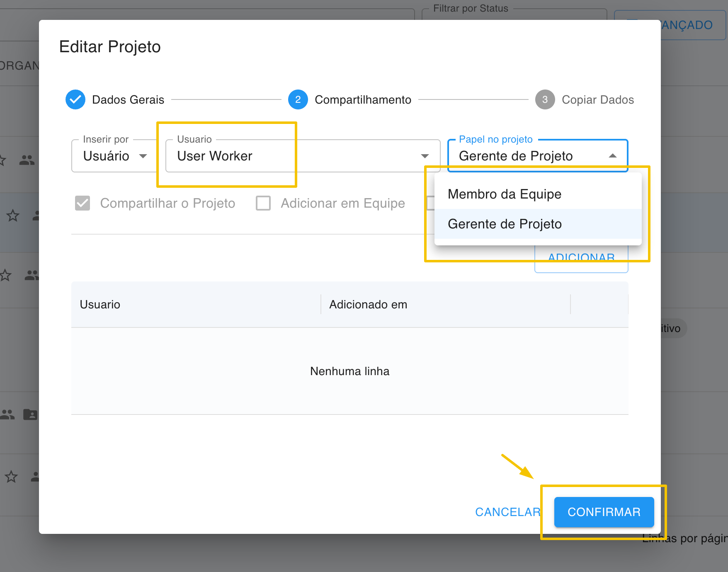Screen dimensions: 728x572
Task: Click the Compartilhamento step label
Action: [363, 100]
